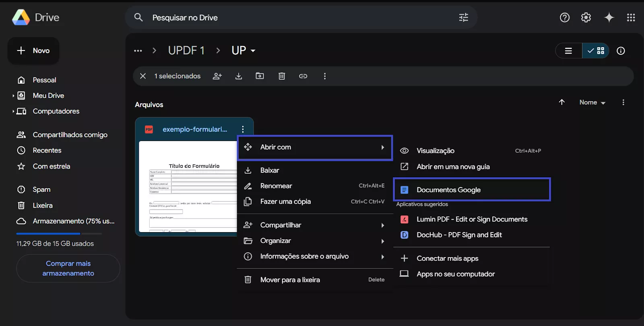Click the Novo button
Viewport: 644px width, 326px height.
point(33,51)
